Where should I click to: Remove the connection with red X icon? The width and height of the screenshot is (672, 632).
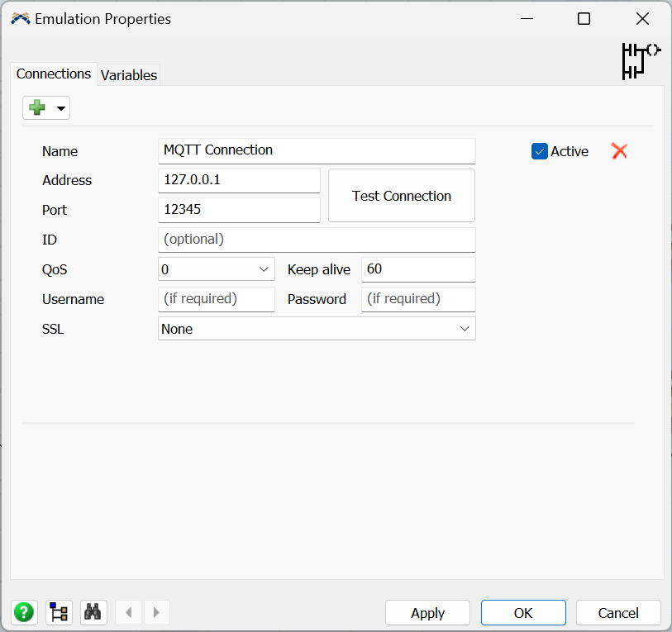point(619,150)
